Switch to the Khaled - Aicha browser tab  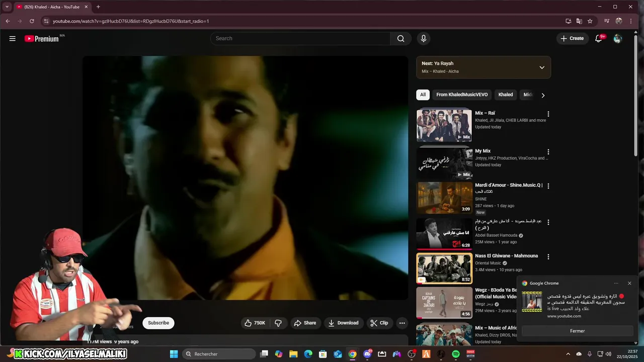pyautogui.click(x=52, y=7)
